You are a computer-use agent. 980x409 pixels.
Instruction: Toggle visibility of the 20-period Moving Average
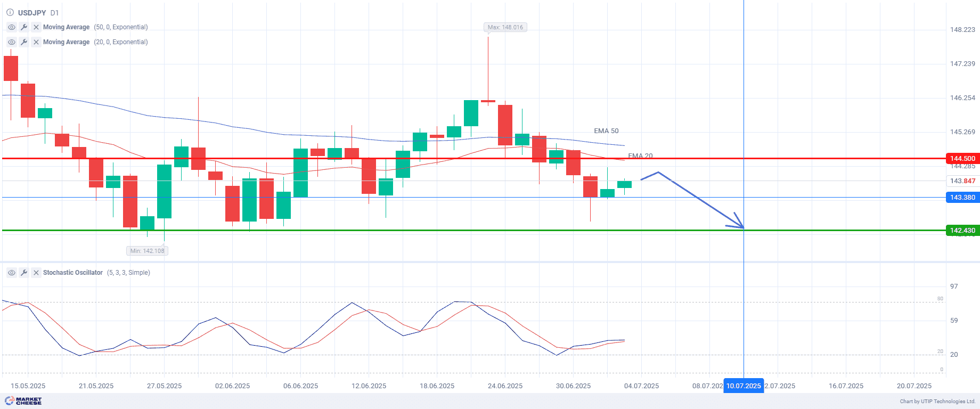point(12,42)
